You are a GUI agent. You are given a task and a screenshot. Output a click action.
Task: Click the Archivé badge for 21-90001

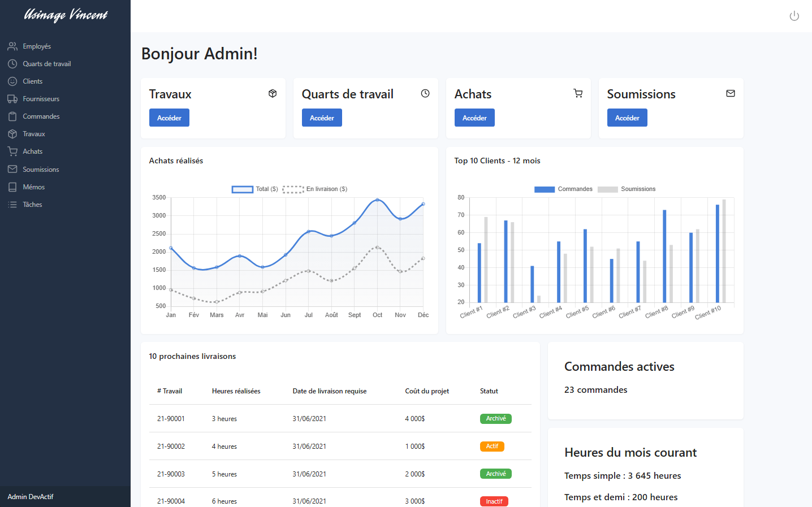(496, 419)
